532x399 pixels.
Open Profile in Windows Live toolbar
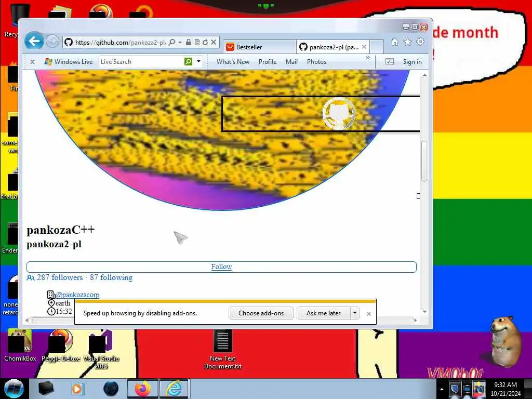point(268,62)
